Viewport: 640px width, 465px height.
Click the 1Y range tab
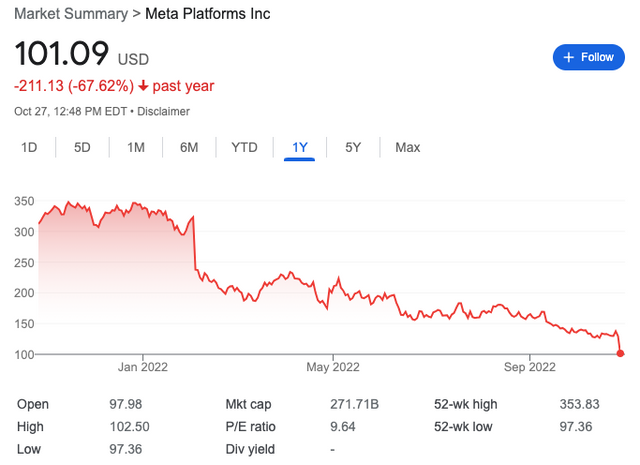point(299,148)
